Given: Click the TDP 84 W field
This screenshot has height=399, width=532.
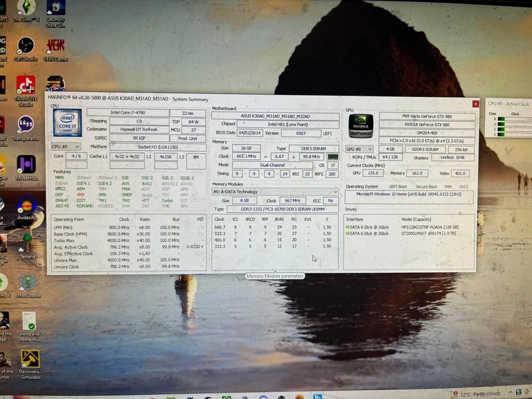Looking at the screenshot, I should point(194,121).
